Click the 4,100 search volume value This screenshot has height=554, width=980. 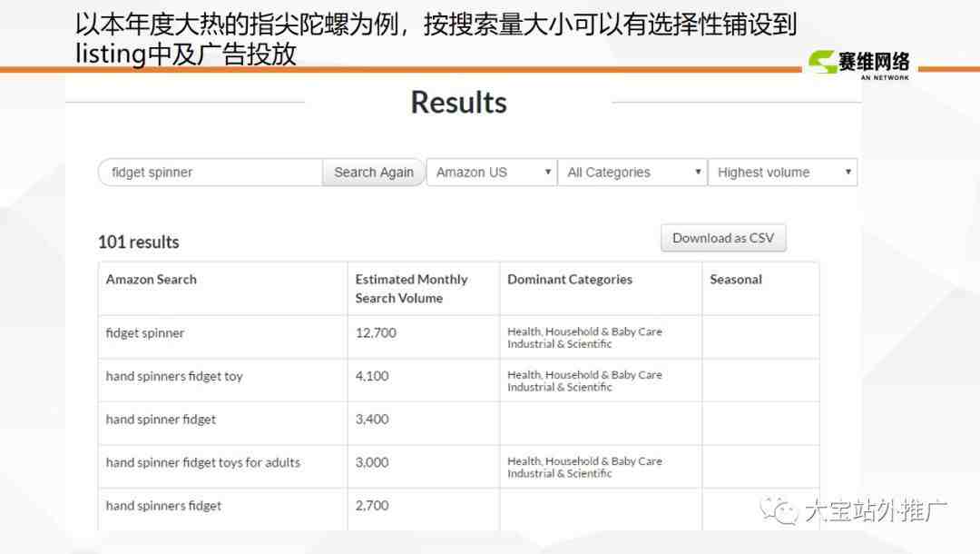click(372, 376)
